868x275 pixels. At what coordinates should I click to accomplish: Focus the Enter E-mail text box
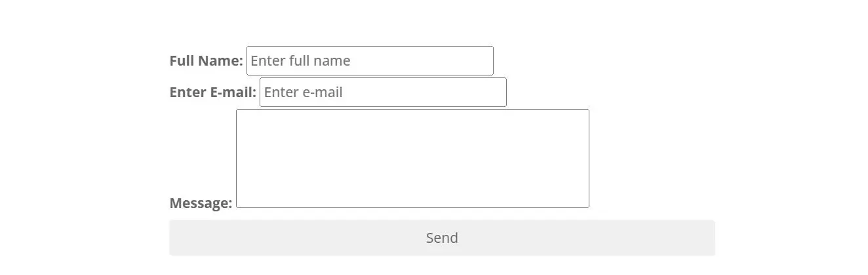[383, 92]
